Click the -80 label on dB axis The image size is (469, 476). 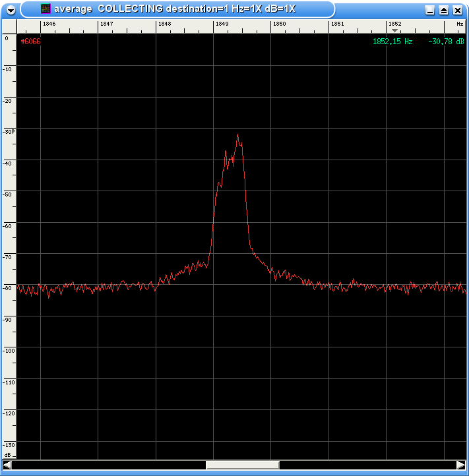[7, 287]
